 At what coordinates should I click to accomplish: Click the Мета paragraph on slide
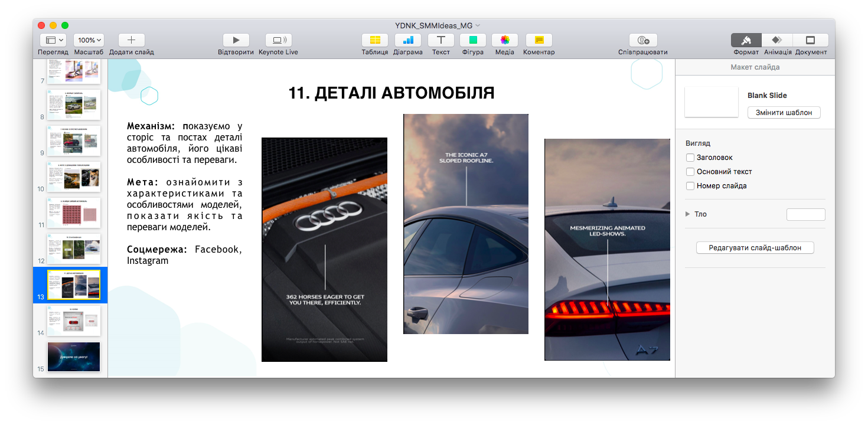coord(184,205)
